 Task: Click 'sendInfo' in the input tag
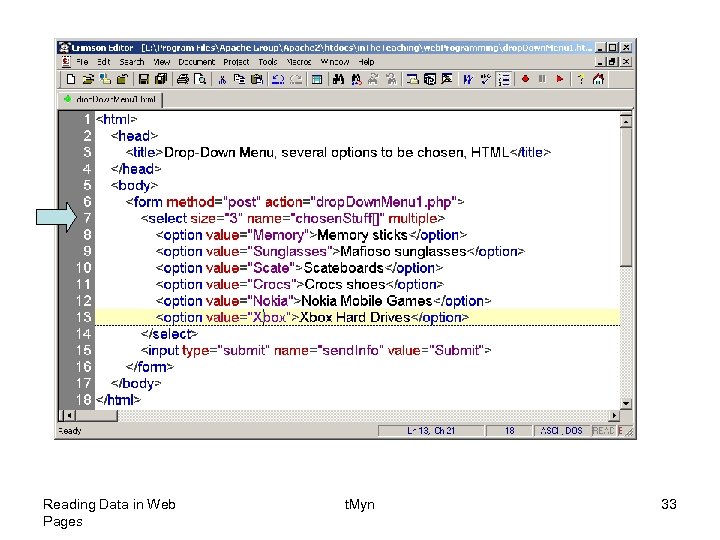click(351, 351)
